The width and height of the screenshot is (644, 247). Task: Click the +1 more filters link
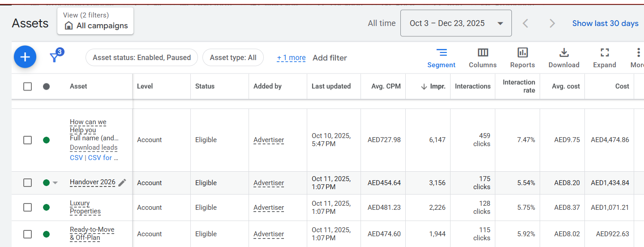[x=291, y=58]
